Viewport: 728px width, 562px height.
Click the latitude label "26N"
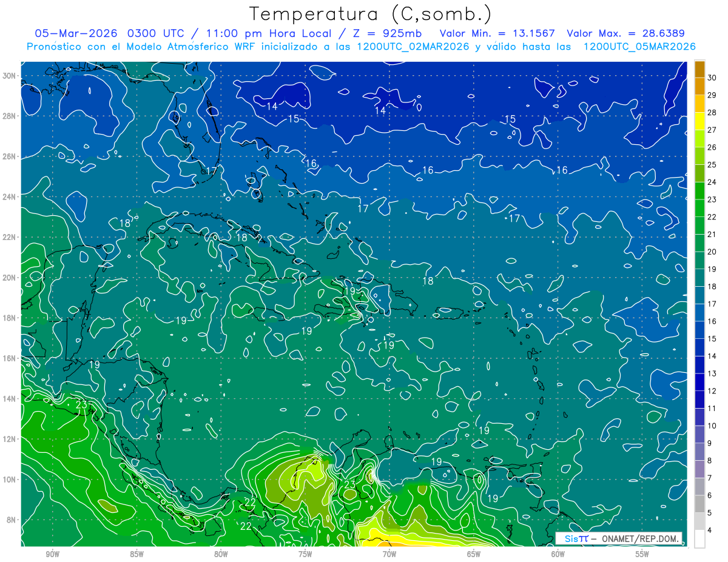coord(10,156)
